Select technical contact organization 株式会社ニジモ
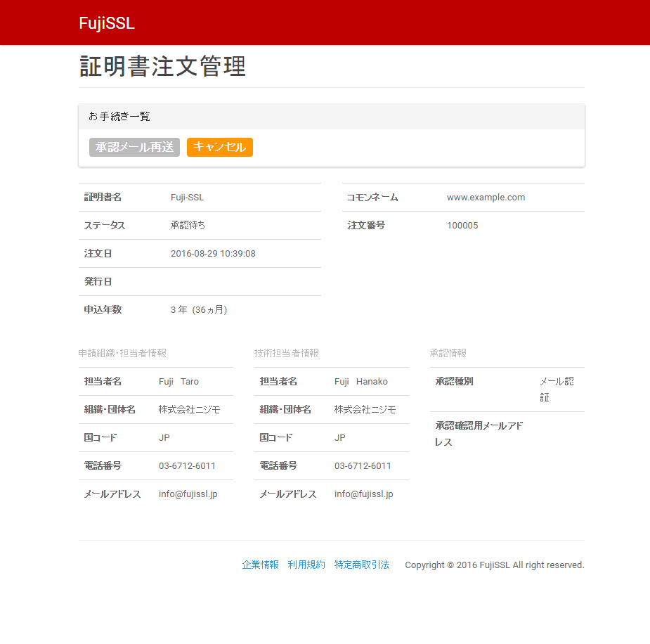 (x=365, y=410)
